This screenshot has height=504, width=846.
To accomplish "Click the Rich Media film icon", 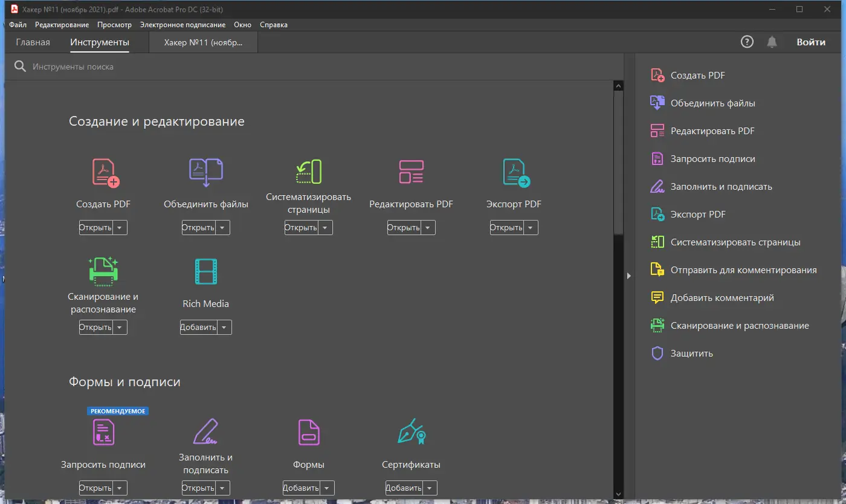I will [x=206, y=272].
